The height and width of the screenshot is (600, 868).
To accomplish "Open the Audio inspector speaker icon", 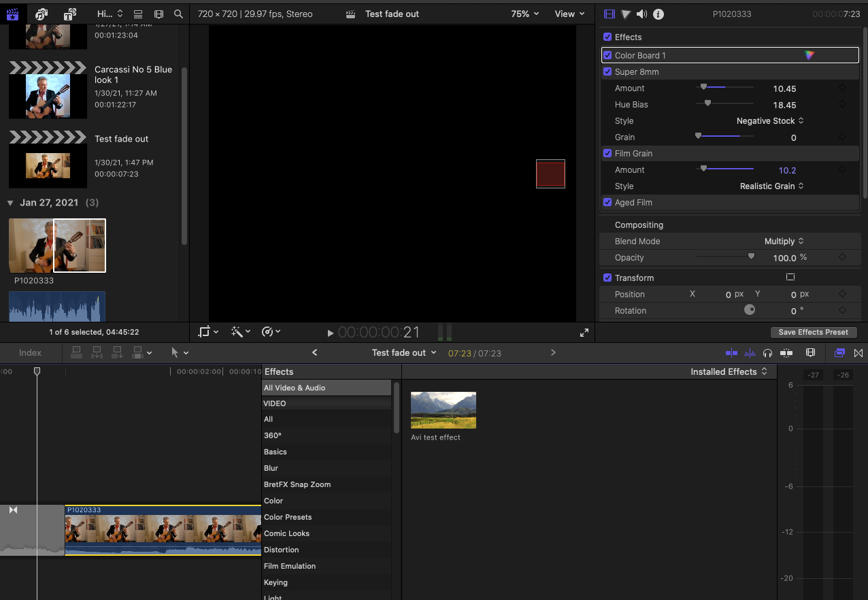I will [x=642, y=14].
